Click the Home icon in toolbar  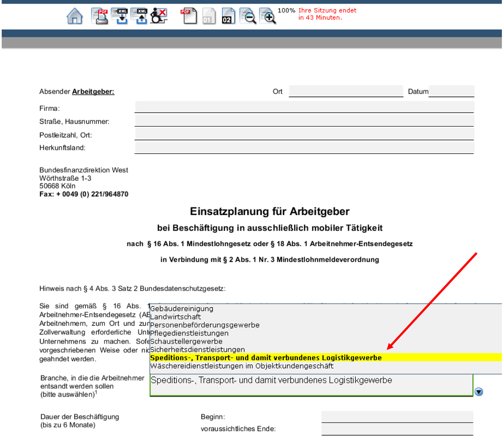click(75, 17)
